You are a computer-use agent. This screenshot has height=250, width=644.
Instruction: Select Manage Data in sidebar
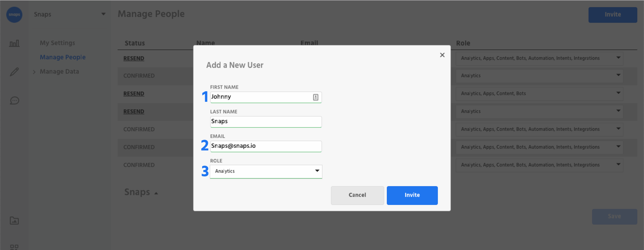pos(59,72)
